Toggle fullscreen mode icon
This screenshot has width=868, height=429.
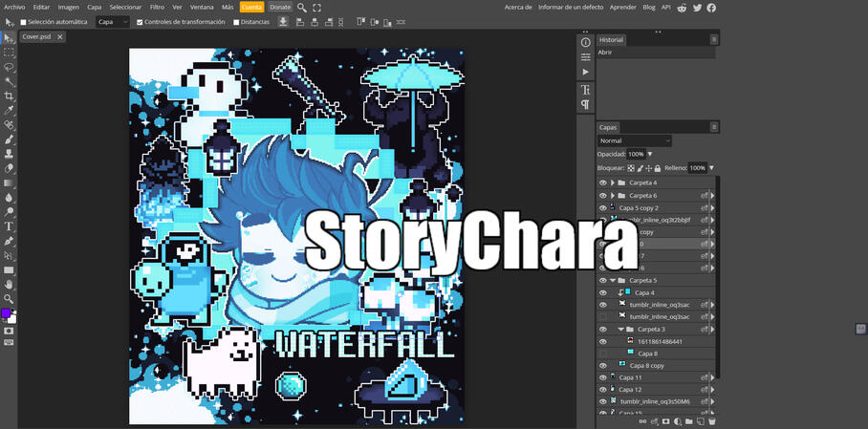[x=316, y=7]
